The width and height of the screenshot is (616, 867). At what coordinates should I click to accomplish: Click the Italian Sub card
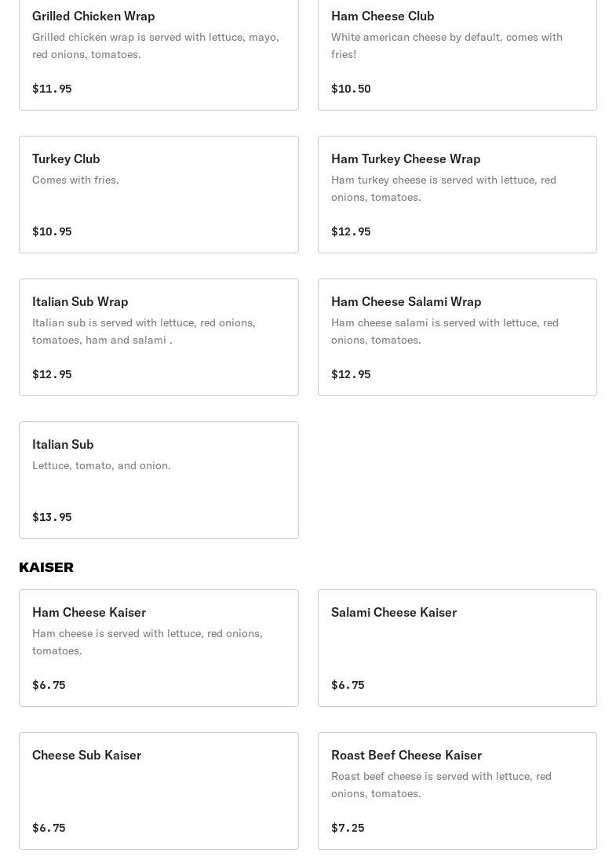click(x=159, y=480)
